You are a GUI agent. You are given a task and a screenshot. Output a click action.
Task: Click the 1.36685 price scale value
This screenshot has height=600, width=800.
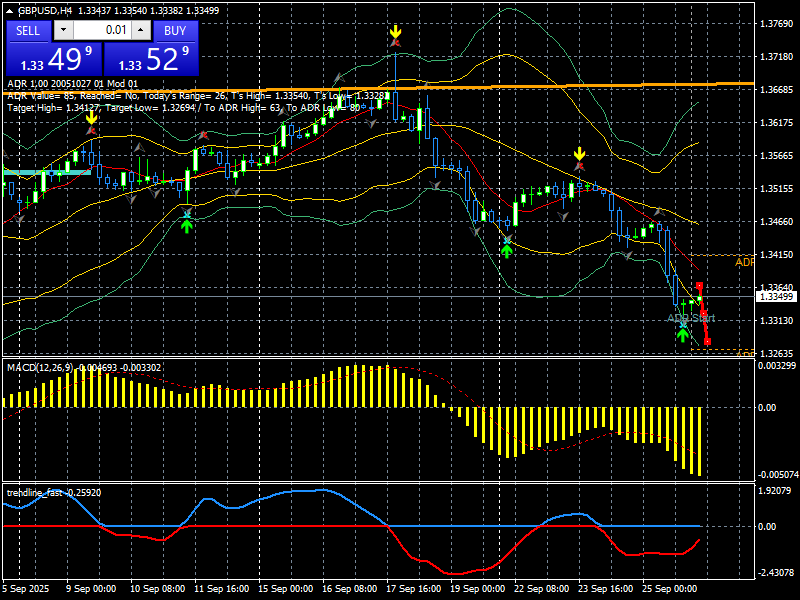777,90
